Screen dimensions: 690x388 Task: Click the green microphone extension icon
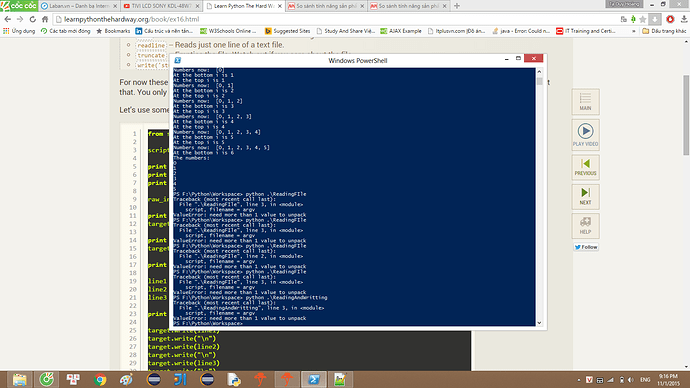click(x=633, y=19)
